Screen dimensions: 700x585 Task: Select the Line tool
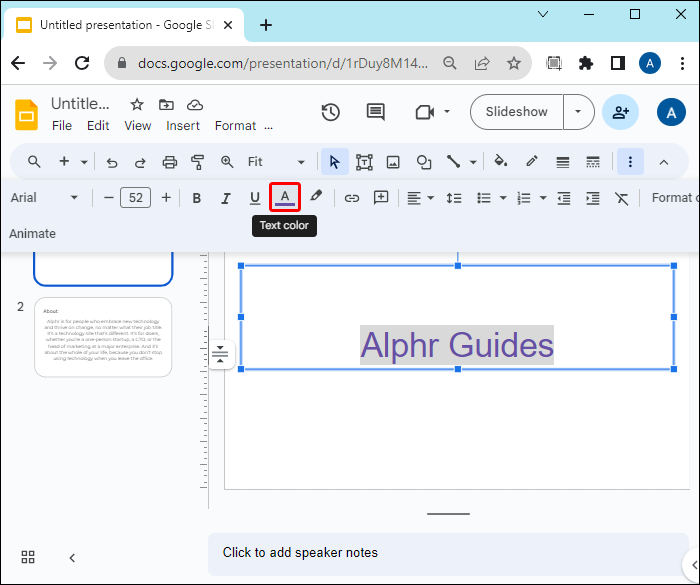coord(453,162)
